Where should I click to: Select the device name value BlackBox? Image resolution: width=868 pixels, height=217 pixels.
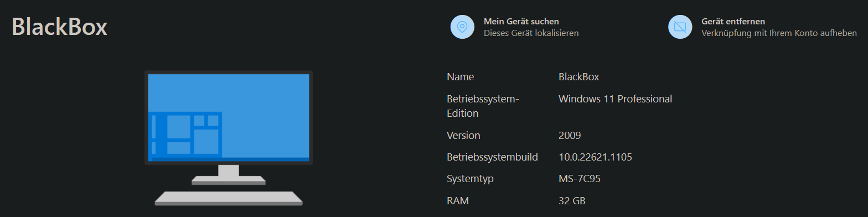click(579, 77)
